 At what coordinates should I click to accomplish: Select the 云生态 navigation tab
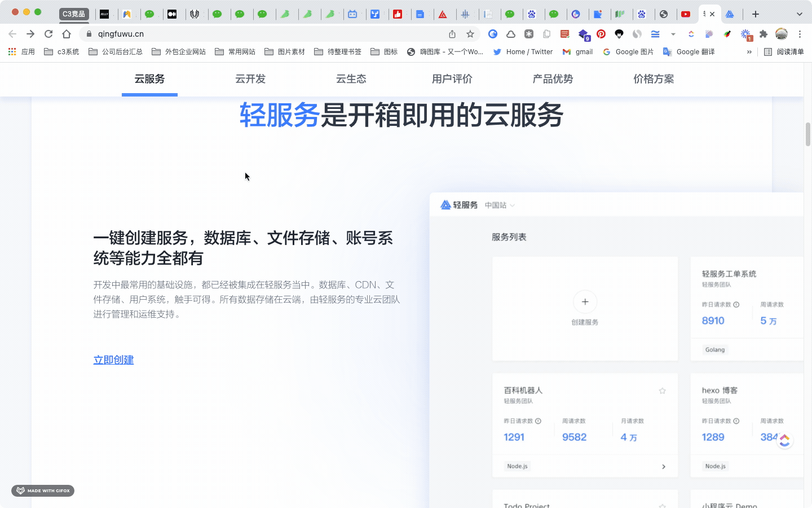coord(351,79)
